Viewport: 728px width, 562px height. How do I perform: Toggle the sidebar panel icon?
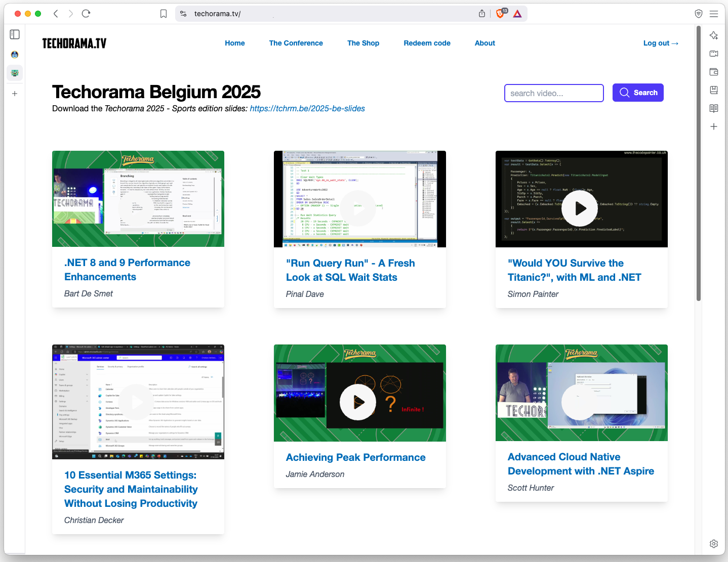pos(15,34)
